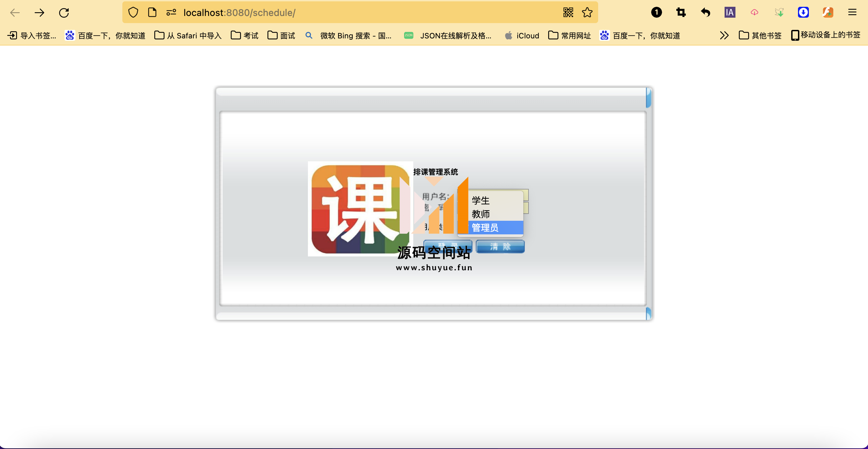Open the 其他书签 folder
Viewport: 868px width, 449px height.
click(x=760, y=35)
